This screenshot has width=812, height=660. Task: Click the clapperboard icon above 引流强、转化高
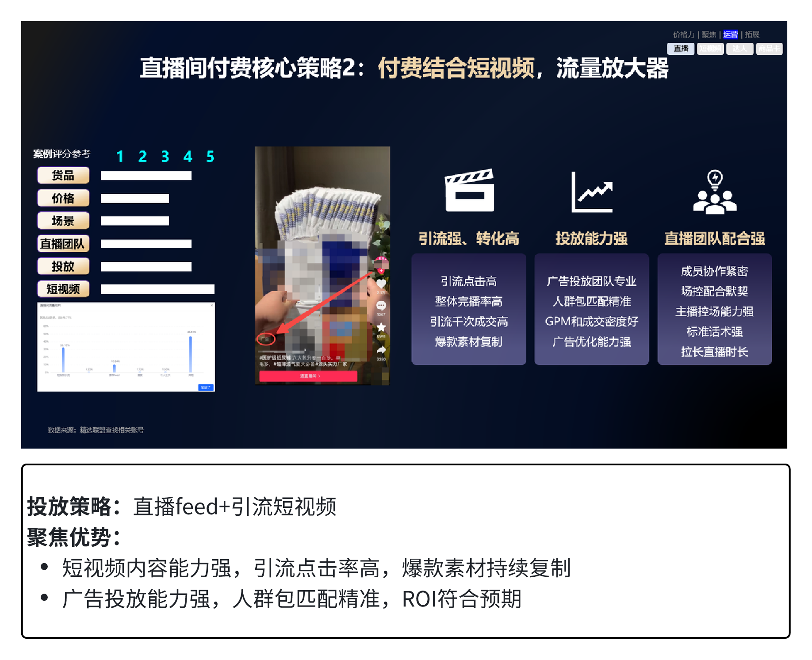[x=469, y=191]
